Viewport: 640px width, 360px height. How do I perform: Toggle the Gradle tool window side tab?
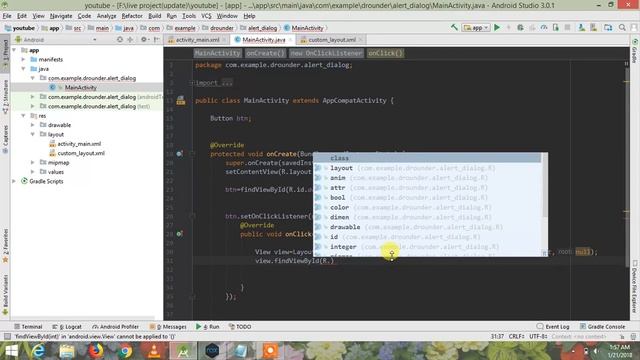(x=635, y=51)
